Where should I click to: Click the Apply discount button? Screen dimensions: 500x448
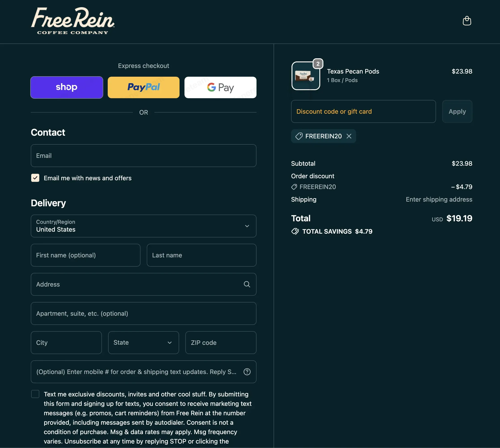click(457, 111)
